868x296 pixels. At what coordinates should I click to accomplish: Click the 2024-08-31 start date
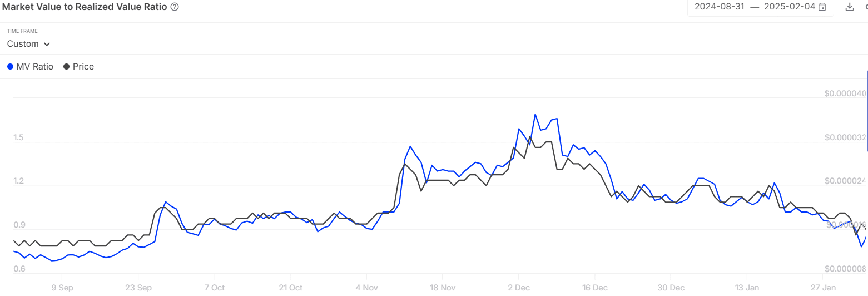[718, 7]
